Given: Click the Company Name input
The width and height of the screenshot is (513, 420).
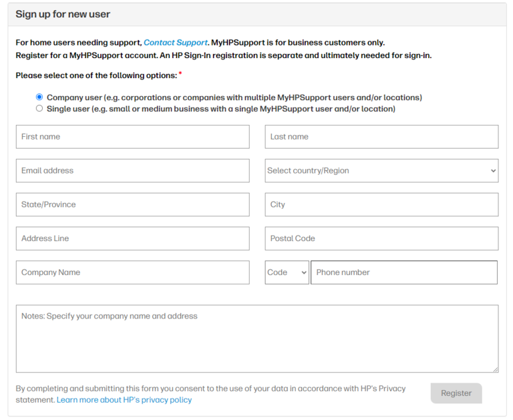Looking at the screenshot, I should 132,272.
